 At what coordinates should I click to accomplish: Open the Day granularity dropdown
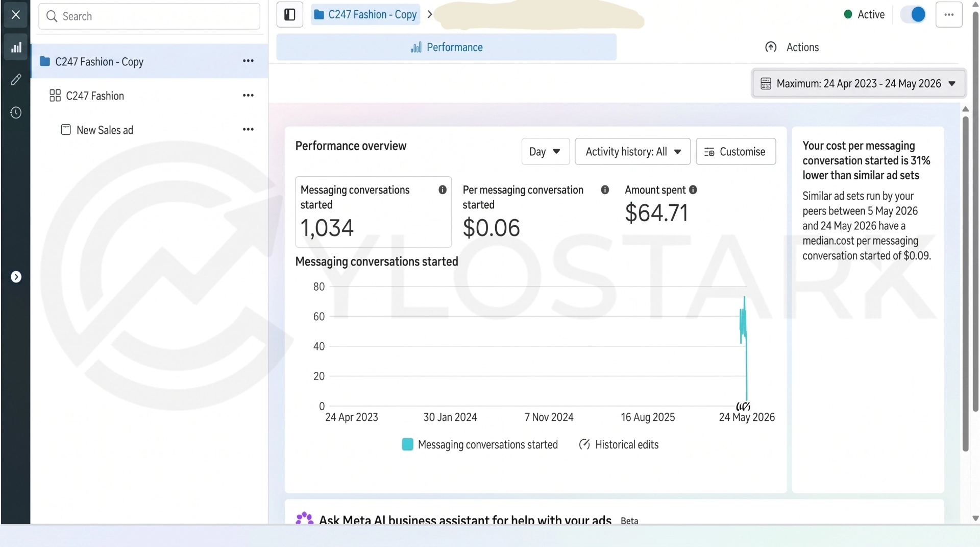click(x=545, y=152)
